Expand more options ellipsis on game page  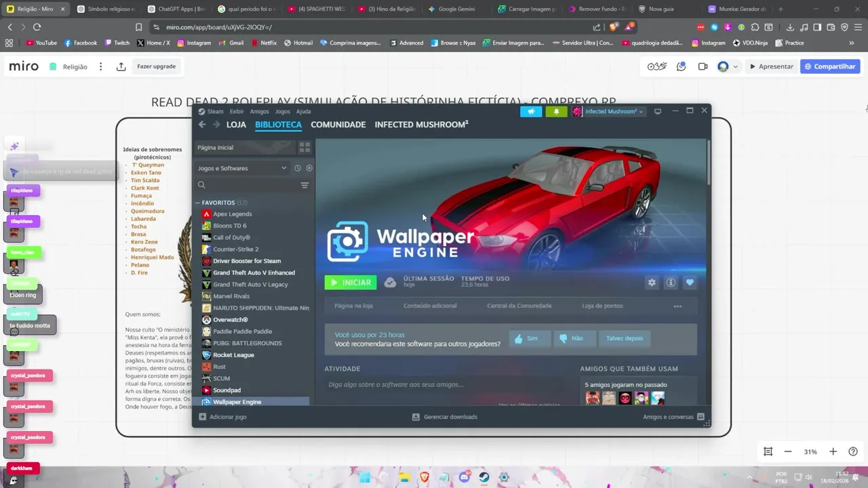(677, 306)
